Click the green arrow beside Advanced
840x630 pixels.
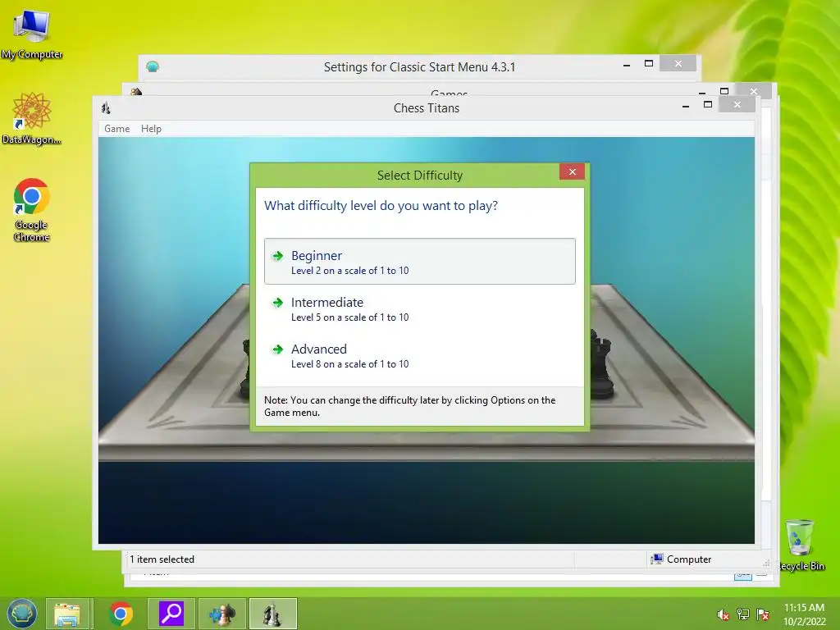pyautogui.click(x=277, y=349)
